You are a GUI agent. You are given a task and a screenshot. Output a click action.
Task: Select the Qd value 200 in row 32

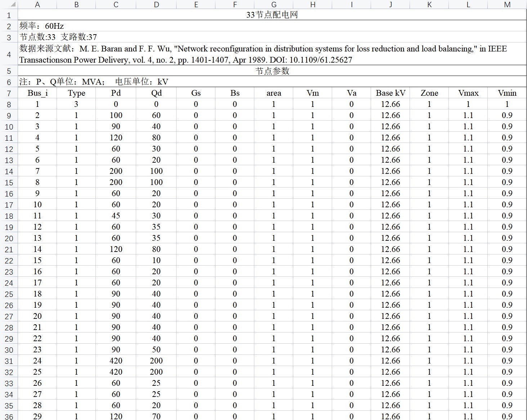point(156,372)
